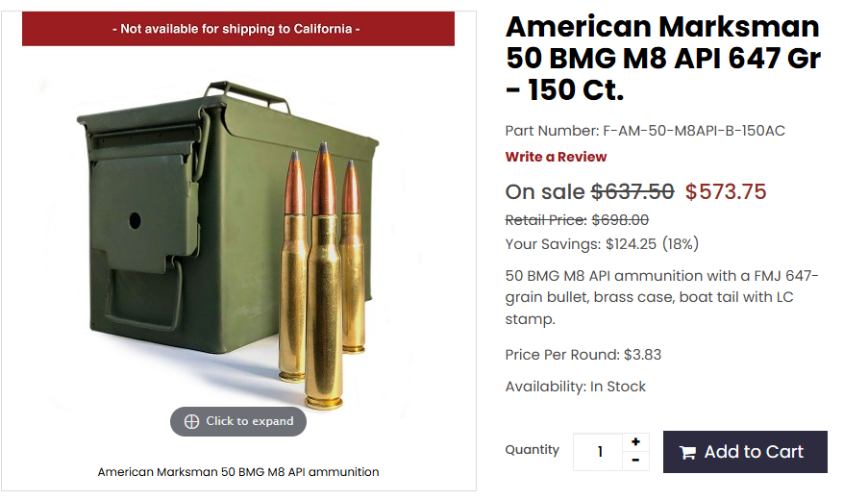The image size is (868, 500).
Task: Click the Availability In Stock text
Action: tap(575, 386)
